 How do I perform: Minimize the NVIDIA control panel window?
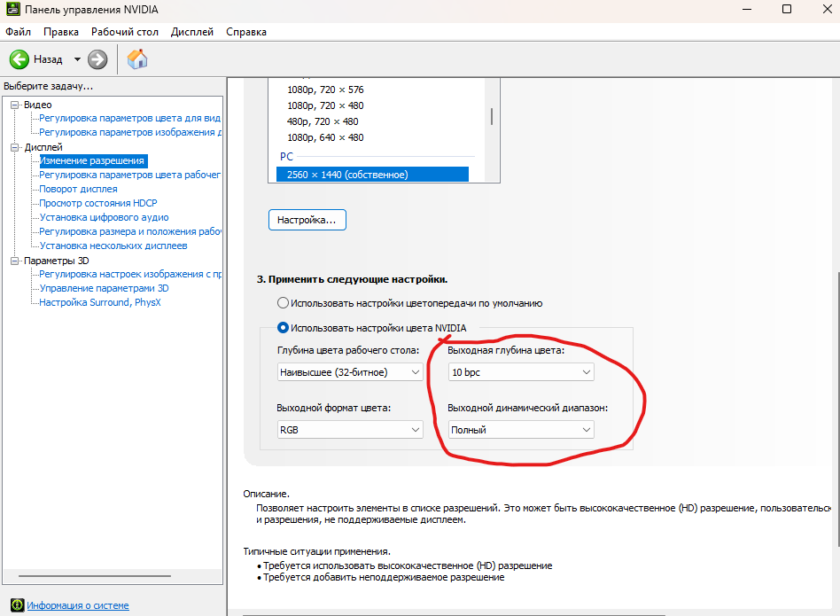coord(747,9)
